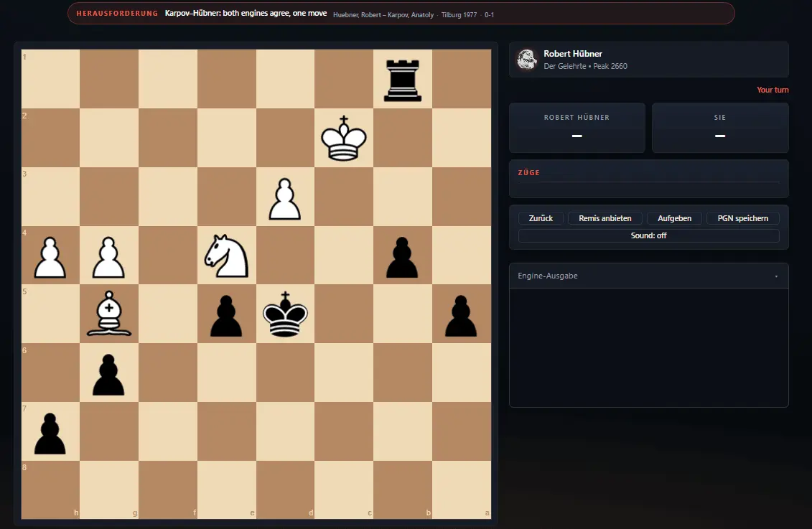Click the black pawn on b4

(402, 256)
